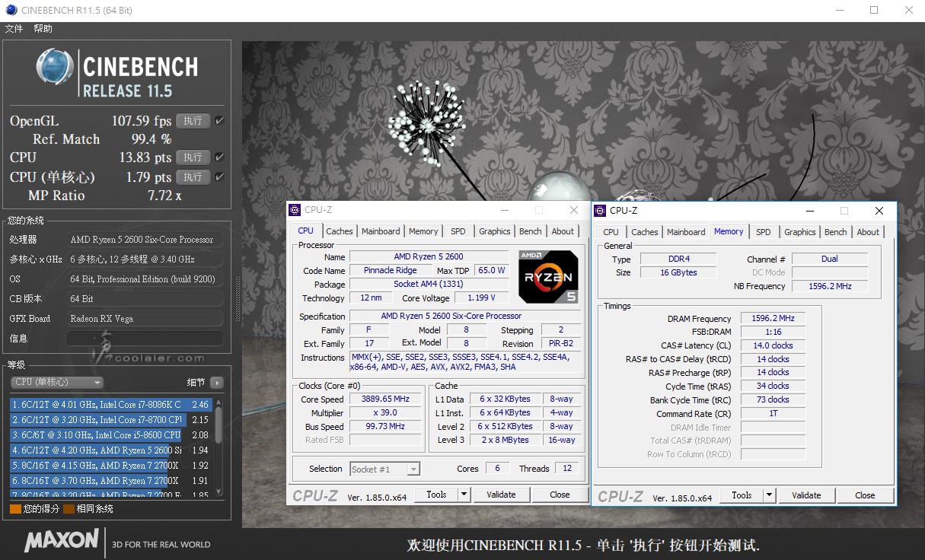
Task: Select the Ryzen 7 2700X 4.15 GHz row
Action: [x=111, y=466]
